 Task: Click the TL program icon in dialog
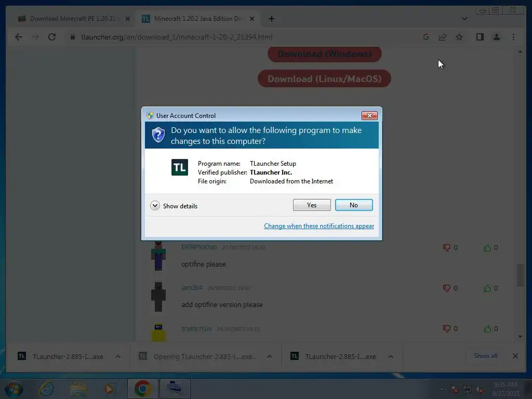179,167
